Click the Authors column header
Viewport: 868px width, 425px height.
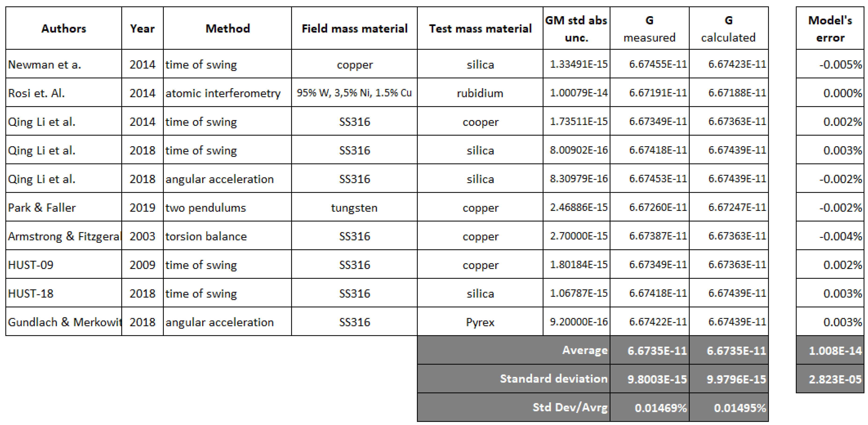(64, 29)
